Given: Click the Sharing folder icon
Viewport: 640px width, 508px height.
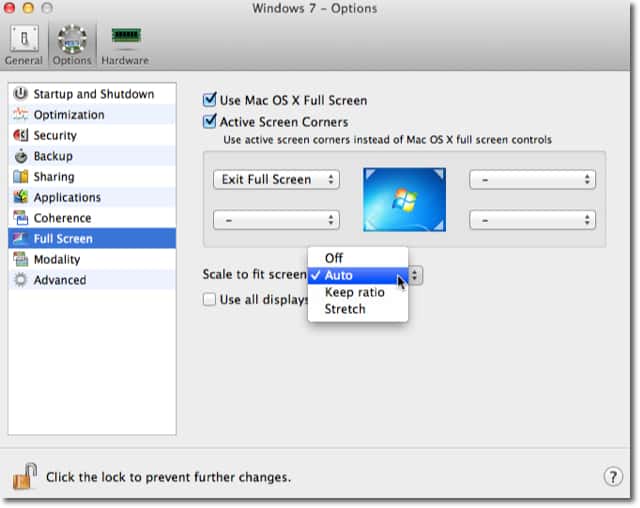Looking at the screenshot, I should 20,177.
